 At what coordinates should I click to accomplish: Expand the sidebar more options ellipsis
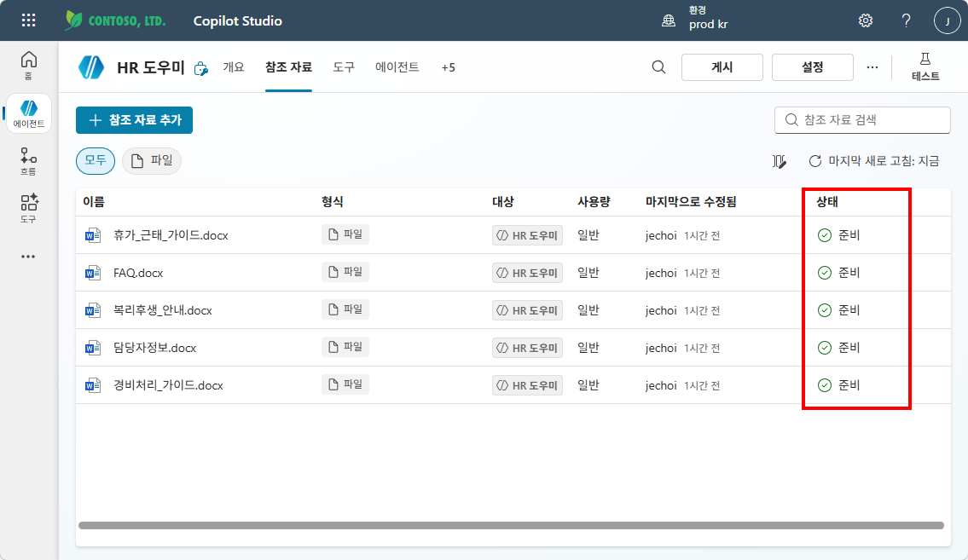pos(28,257)
